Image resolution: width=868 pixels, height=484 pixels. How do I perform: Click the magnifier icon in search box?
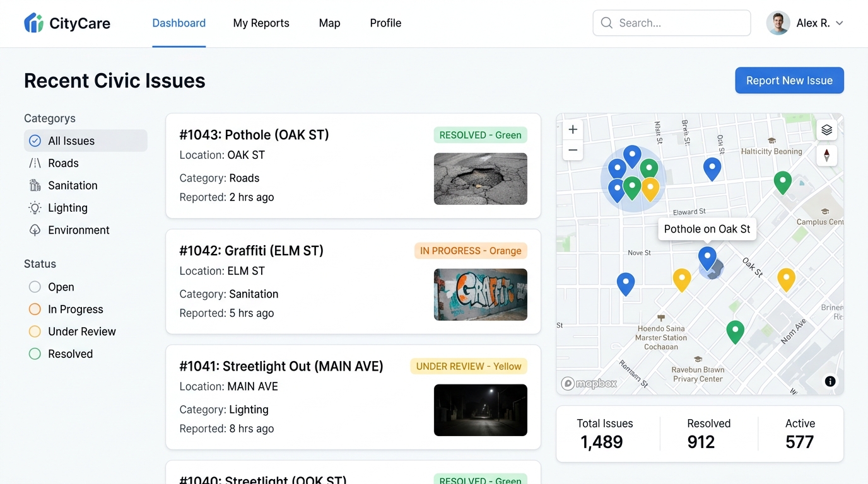pos(607,23)
